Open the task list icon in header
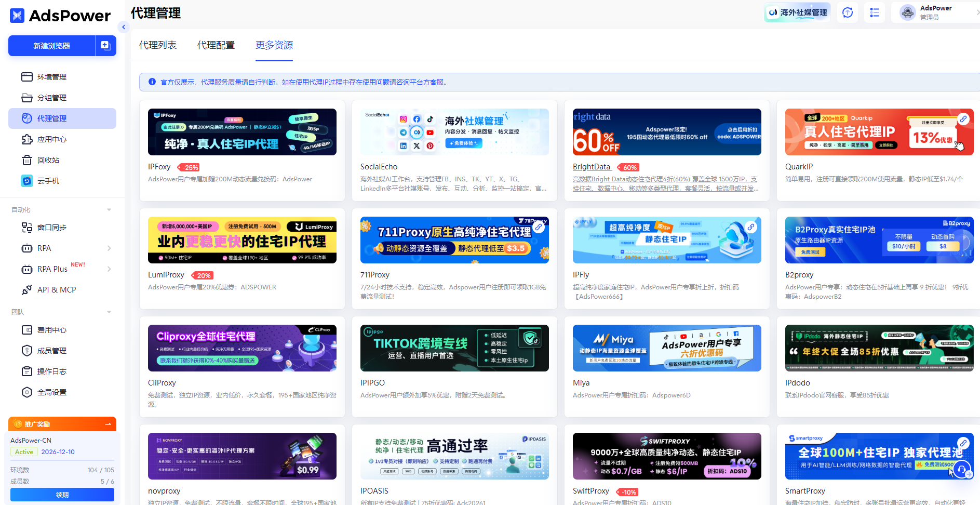The image size is (980, 505). click(x=875, y=12)
